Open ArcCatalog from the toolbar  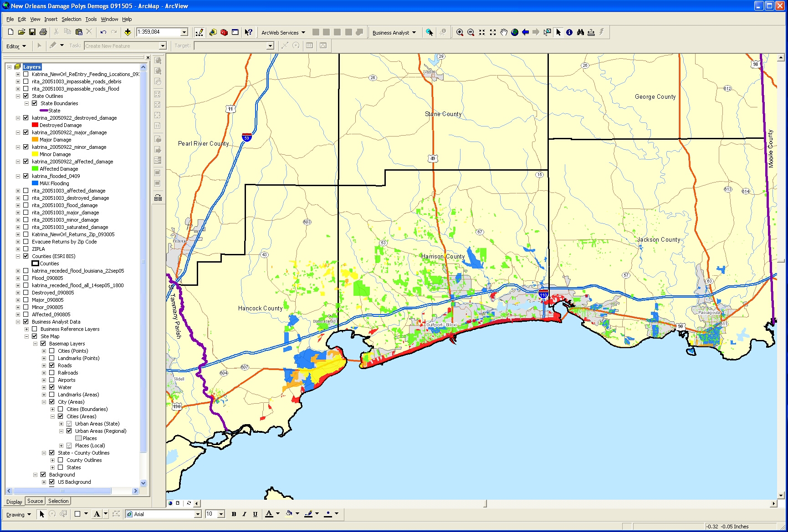pyautogui.click(x=213, y=32)
